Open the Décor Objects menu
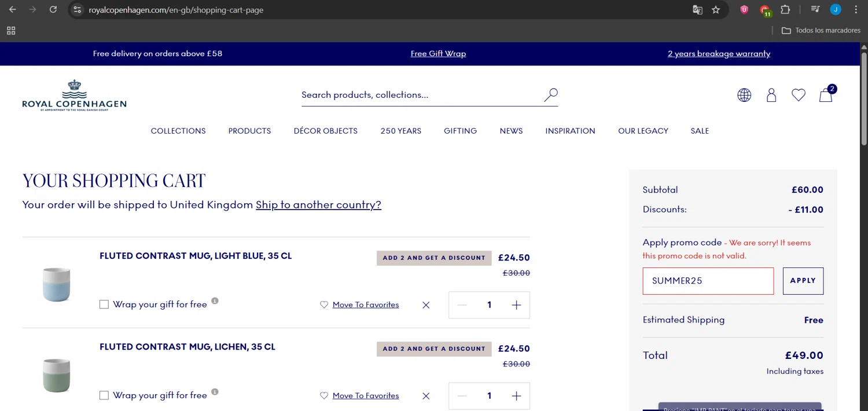 [x=326, y=131]
